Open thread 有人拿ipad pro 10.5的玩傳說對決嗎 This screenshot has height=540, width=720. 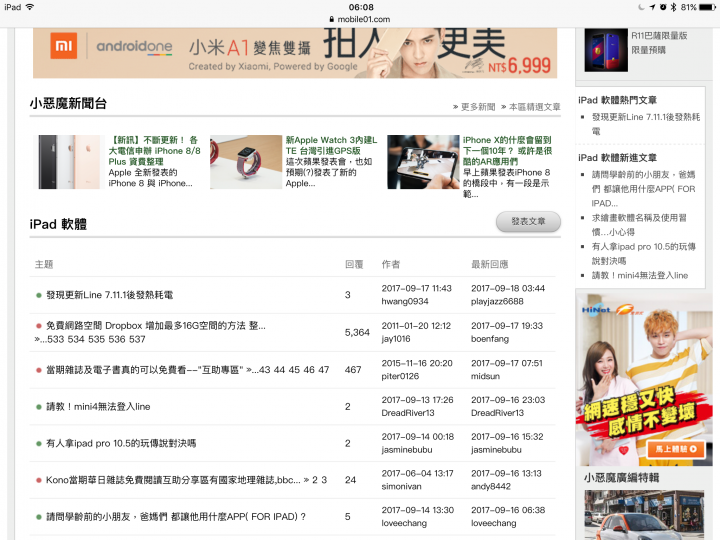121,443
